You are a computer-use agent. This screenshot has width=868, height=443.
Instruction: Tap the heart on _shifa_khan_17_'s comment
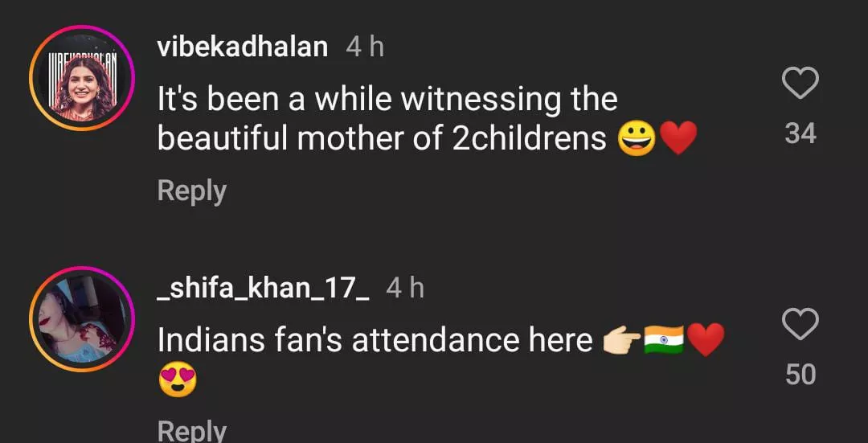point(800,325)
